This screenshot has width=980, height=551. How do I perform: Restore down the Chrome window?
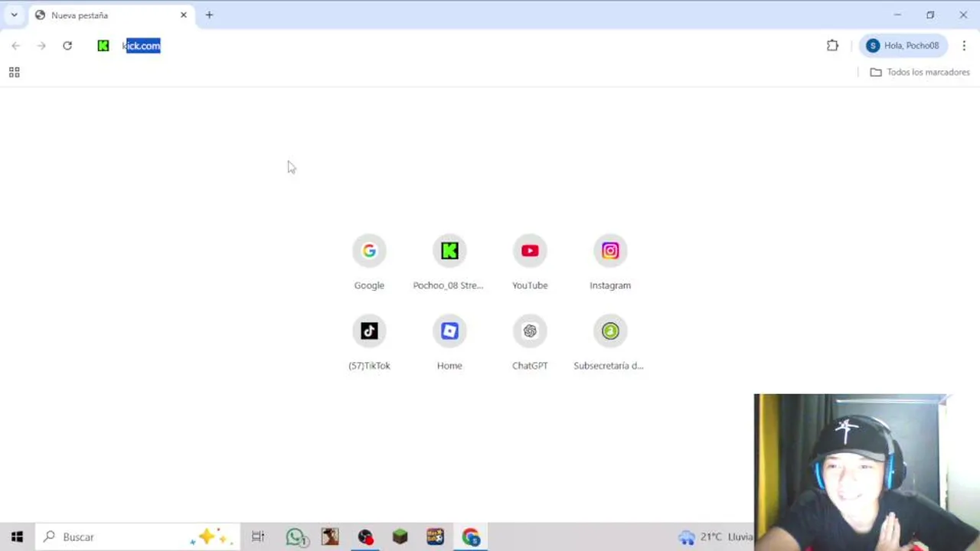click(930, 15)
